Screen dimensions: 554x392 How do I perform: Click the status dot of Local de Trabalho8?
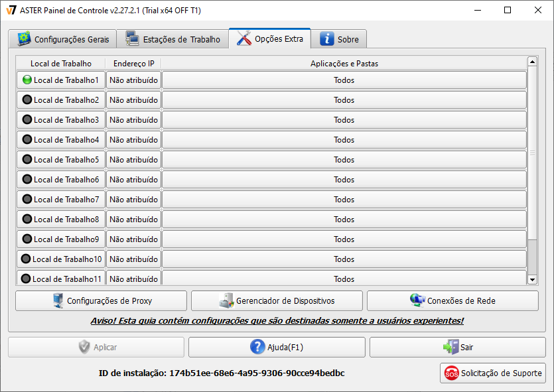27,219
